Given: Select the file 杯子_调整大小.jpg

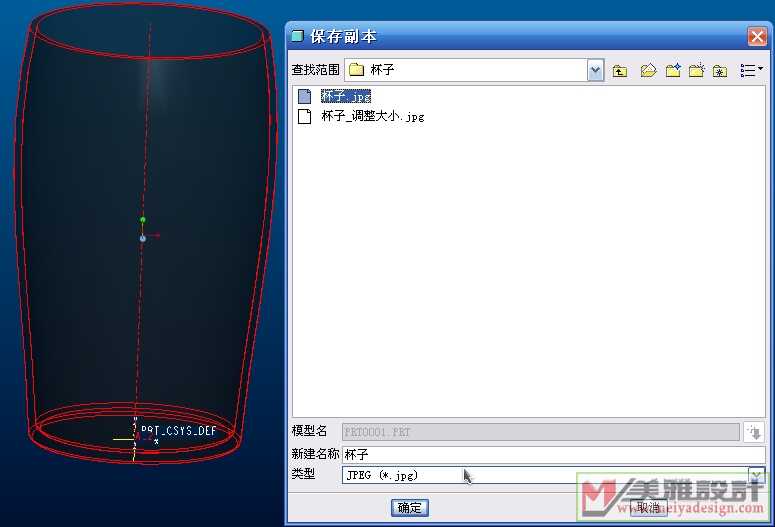Looking at the screenshot, I should click(373, 116).
